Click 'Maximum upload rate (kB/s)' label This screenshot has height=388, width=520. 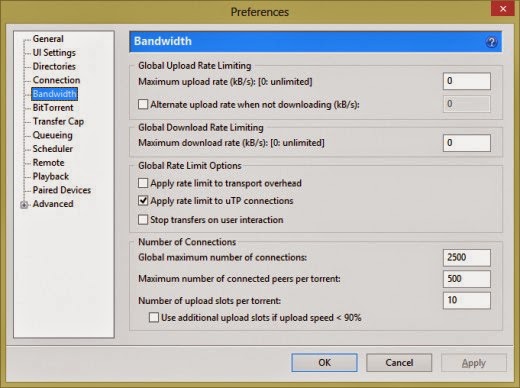[225, 82]
